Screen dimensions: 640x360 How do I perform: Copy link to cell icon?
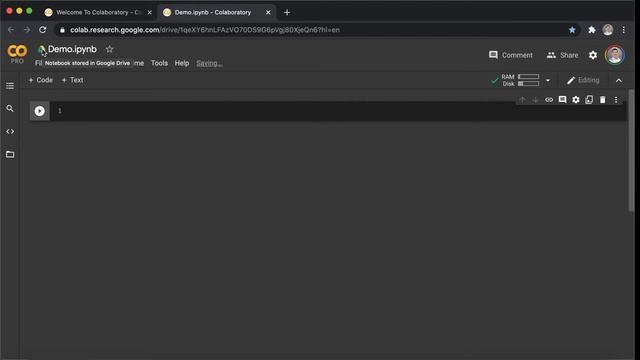click(x=549, y=100)
